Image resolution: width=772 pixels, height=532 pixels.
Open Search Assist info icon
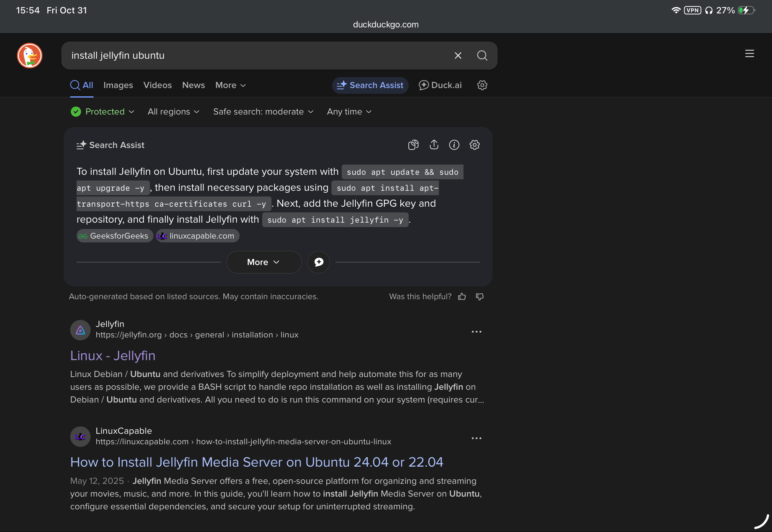click(x=454, y=145)
